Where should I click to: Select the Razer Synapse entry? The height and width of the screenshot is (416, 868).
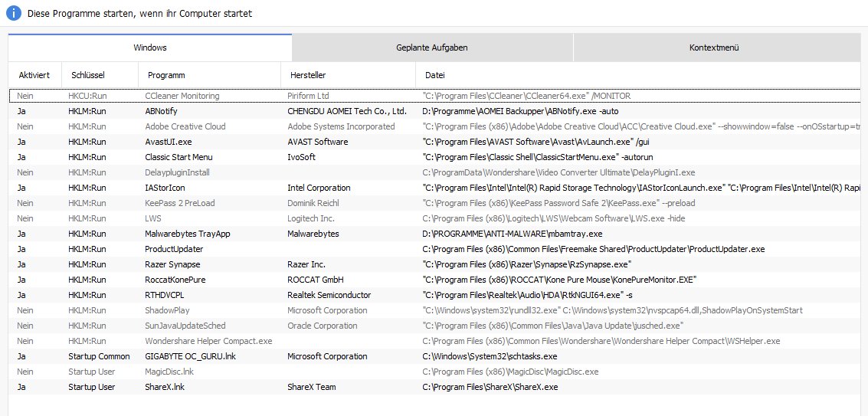pyautogui.click(x=434, y=264)
